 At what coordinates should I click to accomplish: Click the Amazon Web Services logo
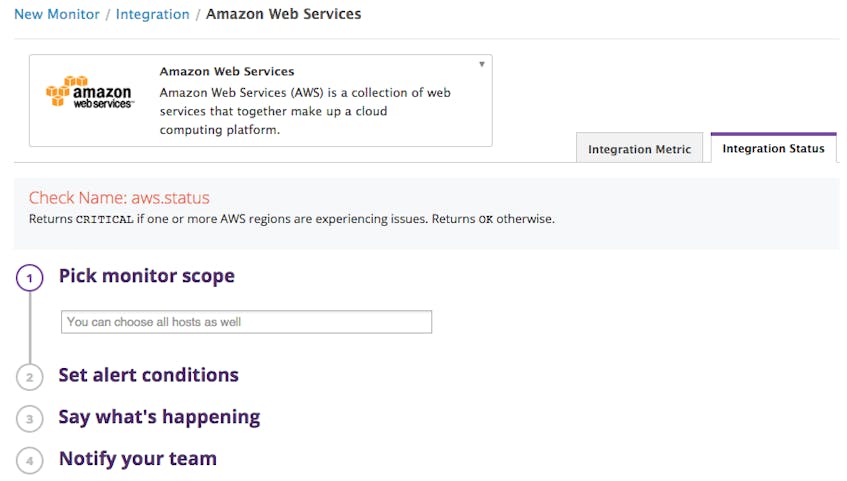coord(90,92)
